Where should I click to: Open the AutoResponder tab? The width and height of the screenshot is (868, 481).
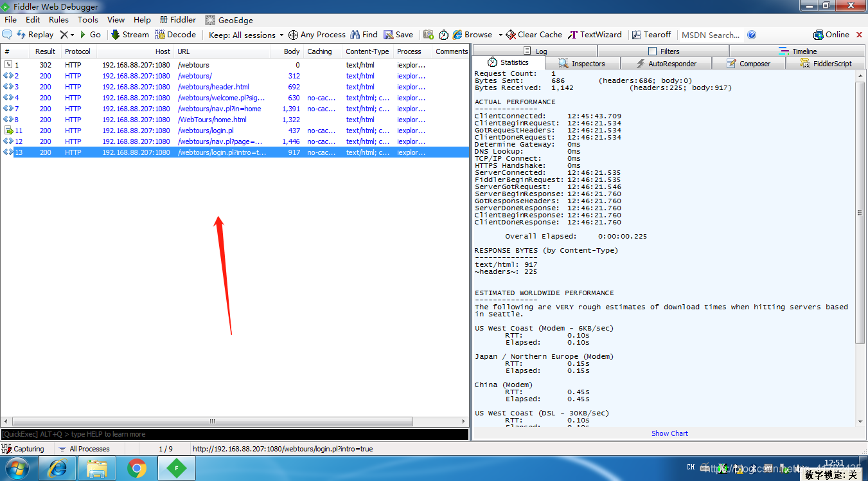pyautogui.click(x=666, y=64)
